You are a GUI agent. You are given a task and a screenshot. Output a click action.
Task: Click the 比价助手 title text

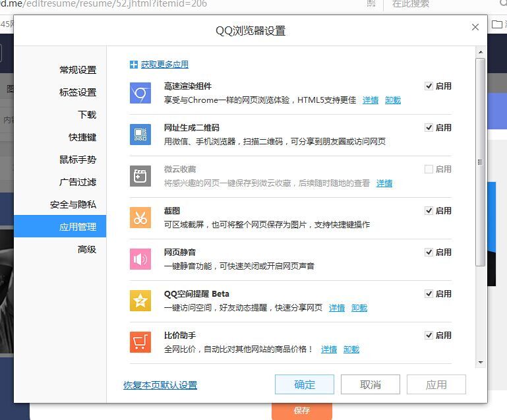pyautogui.click(x=180, y=336)
